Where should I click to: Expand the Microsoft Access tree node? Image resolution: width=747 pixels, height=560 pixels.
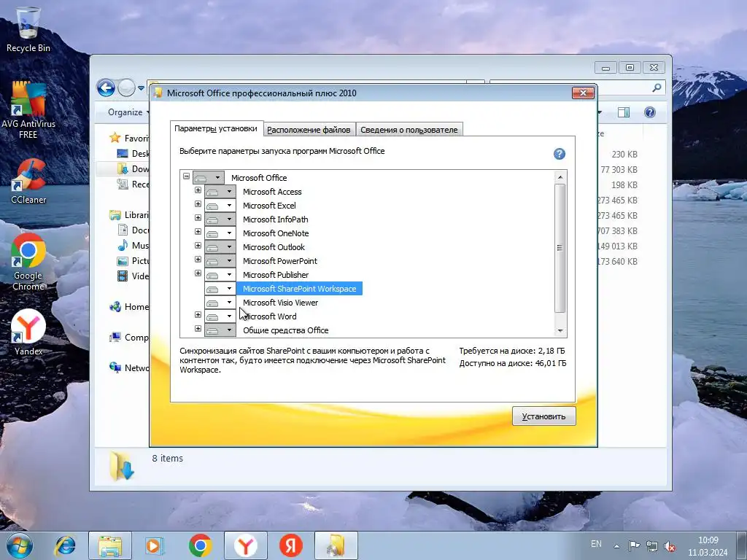tap(198, 190)
